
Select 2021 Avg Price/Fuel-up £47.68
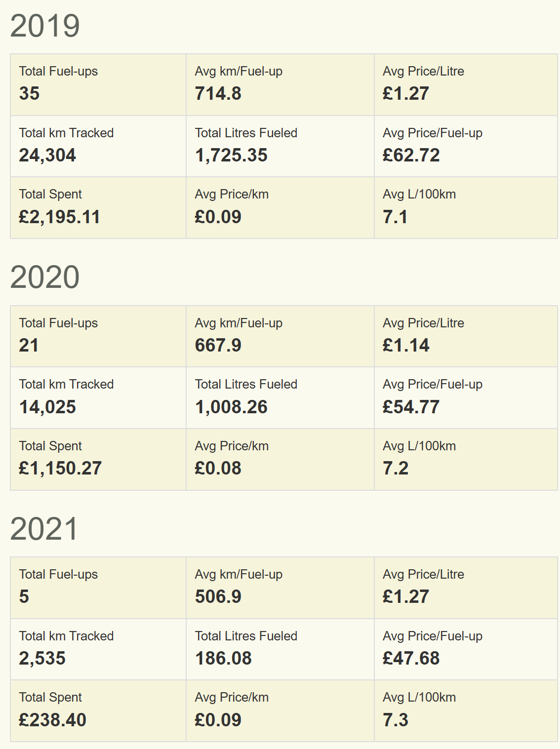click(411, 658)
